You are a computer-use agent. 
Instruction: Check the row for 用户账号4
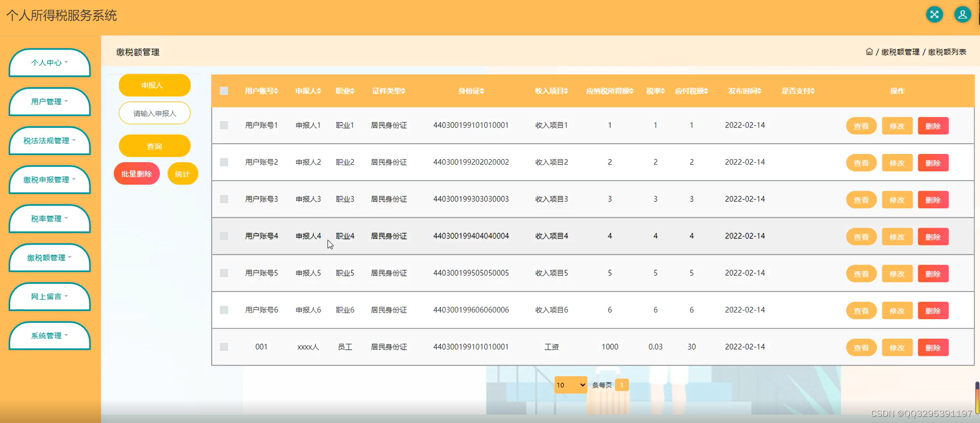pyautogui.click(x=224, y=236)
